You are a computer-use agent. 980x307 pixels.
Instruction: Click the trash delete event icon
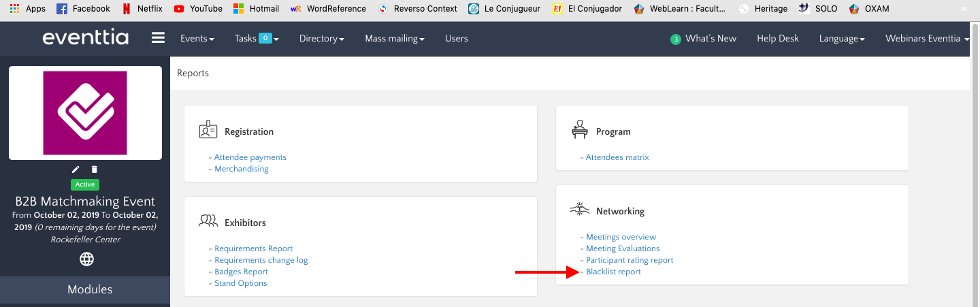point(95,169)
